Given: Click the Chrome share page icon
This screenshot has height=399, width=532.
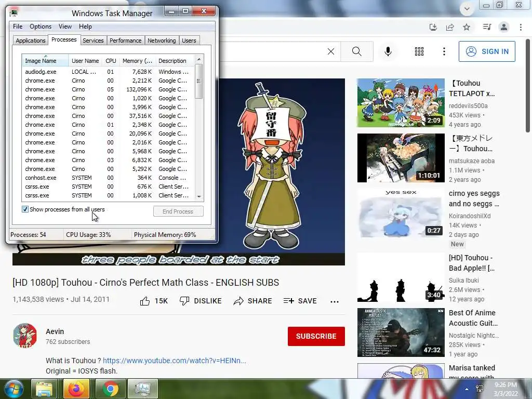Looking at the screenshot, I should [450, 27].
